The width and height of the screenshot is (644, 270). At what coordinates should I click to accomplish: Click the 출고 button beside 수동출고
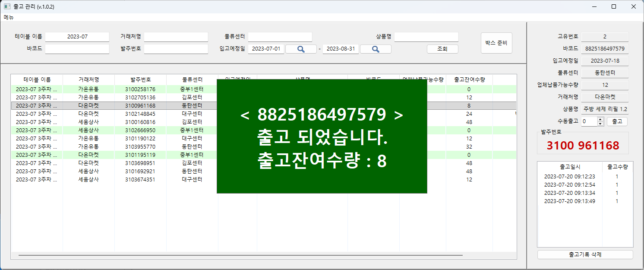point(617,121)
